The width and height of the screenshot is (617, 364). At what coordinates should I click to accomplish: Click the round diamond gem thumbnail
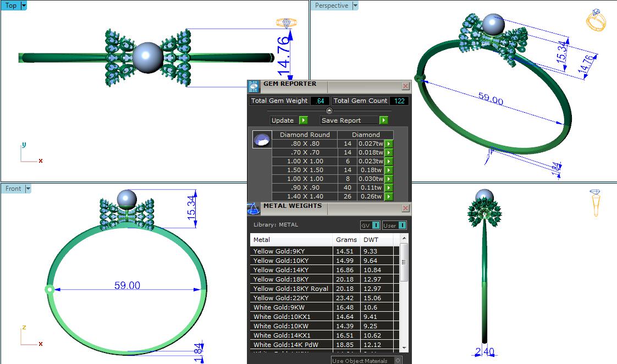261,140
